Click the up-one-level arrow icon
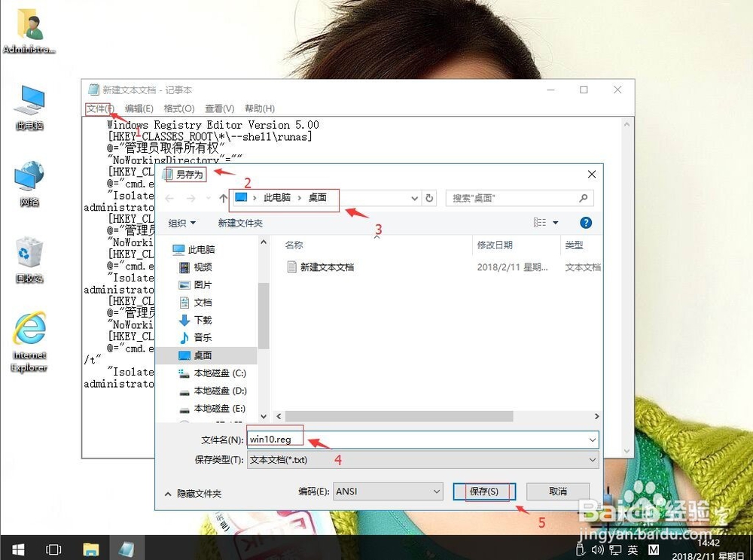The height and width of the screenshot is (560, 753). tap(223, 198)
